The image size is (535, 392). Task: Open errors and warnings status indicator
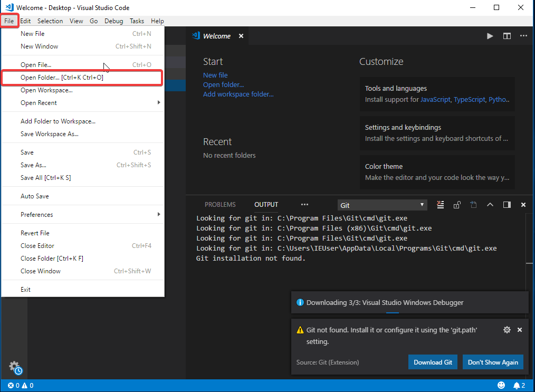tap(21, 386)
